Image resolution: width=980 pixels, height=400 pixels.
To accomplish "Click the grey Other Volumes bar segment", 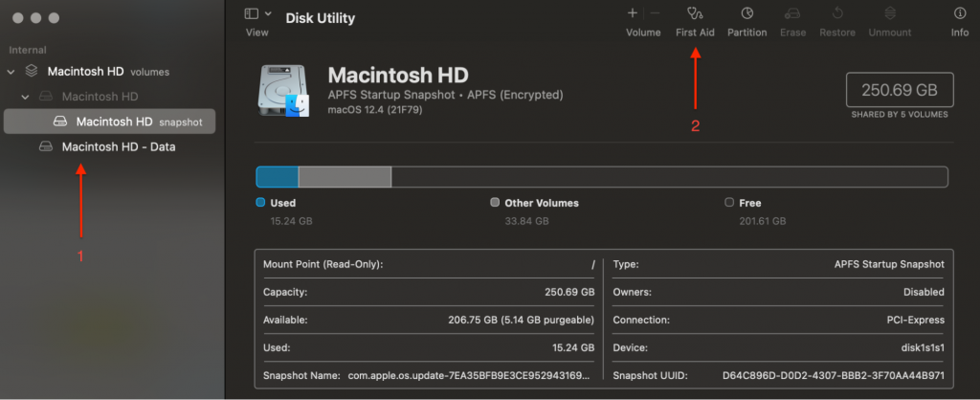I will coord(345,177).
